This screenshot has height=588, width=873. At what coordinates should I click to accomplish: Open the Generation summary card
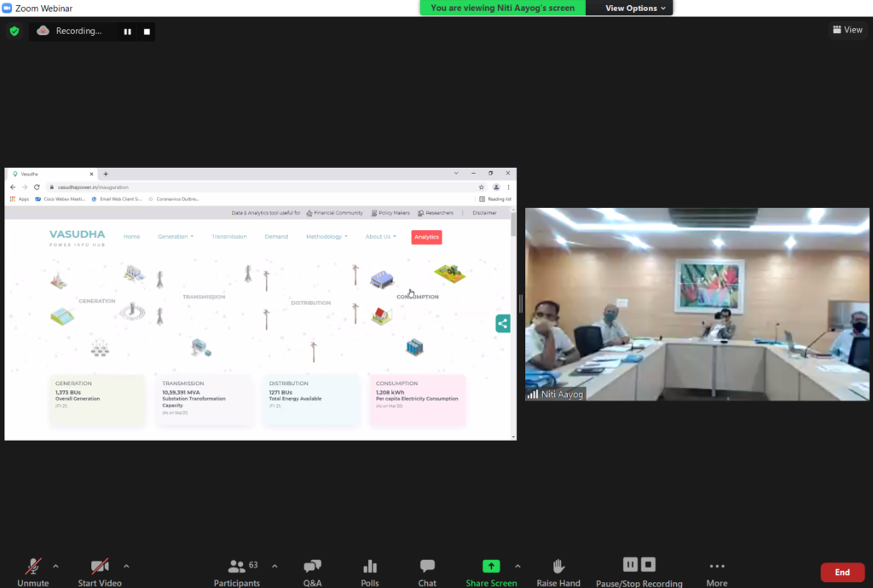97,400
